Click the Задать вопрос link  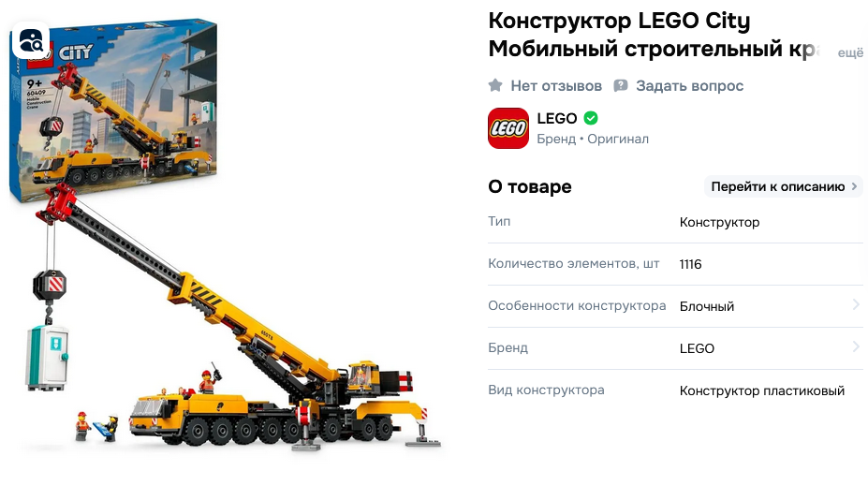coord(689,86)
